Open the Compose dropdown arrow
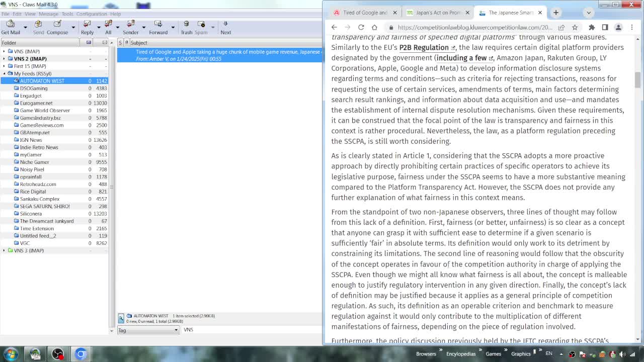The image size is (644, 362). coord(73,27)
